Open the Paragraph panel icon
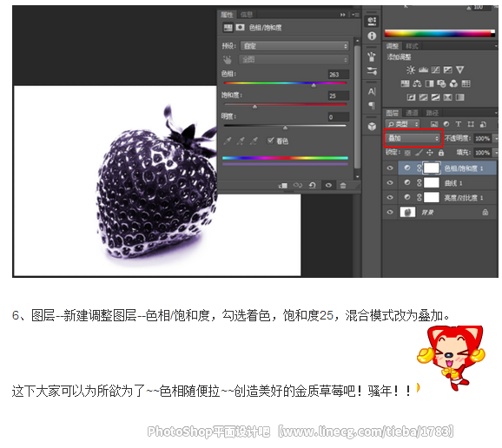 tap(372, 105)
